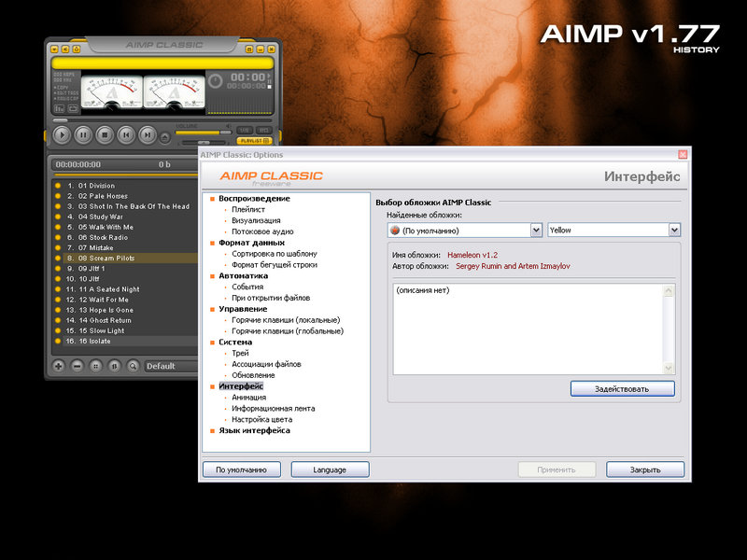The height and width of the screenshot is (560, 747).
Task: Open Настройка цвета options page
Action: coord(262,419)
